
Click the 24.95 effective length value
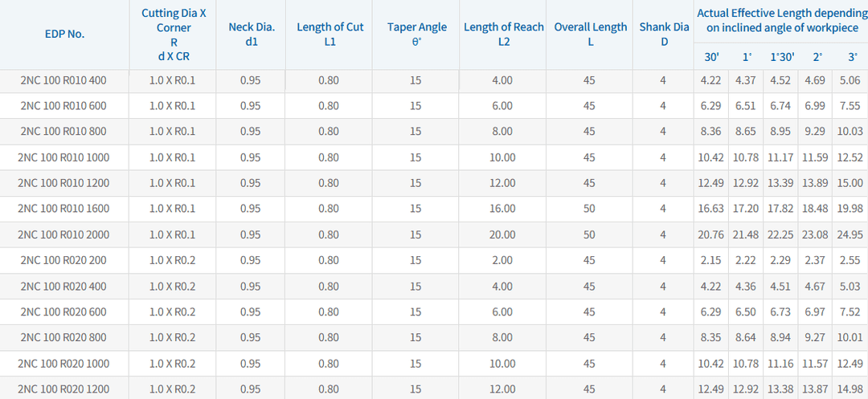point(850,234)
